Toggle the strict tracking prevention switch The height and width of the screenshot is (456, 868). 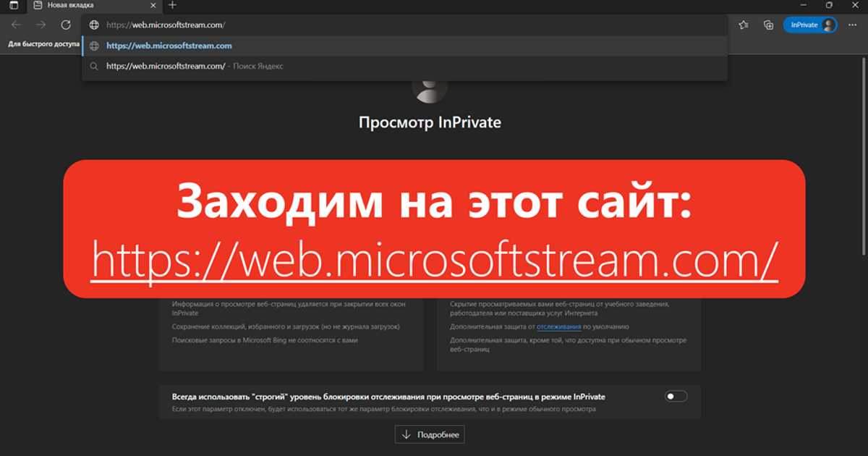click(676, 396)
